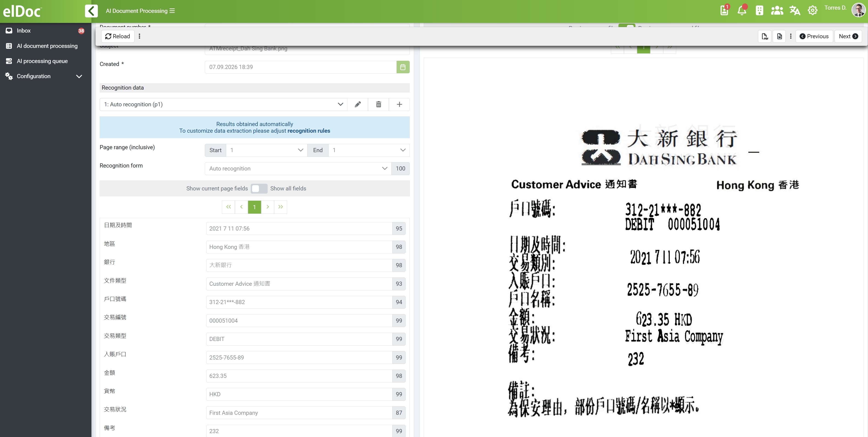
Task: Select AI document processing sidebar item
Action: [x=46, y=46]
